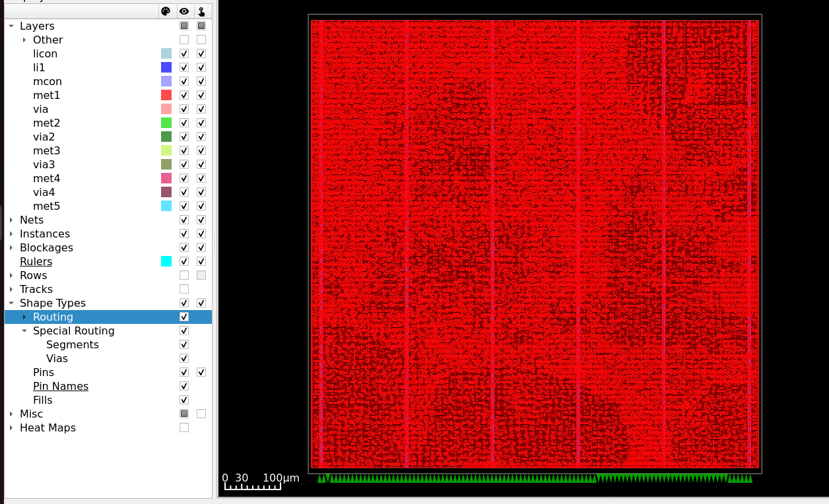Viewport: 829px width, 504px height.
Task: Open the li1 layer color swatch
Action: [166, 67]
